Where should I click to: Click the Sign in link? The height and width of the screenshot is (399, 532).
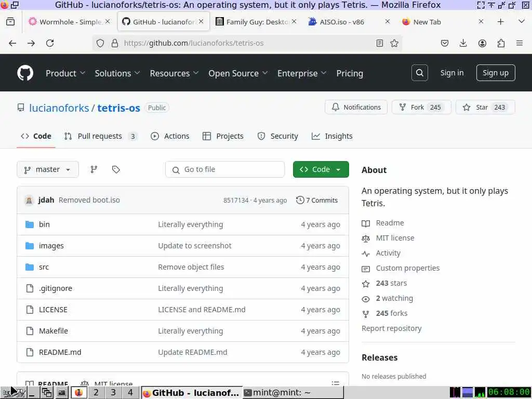pos(451,73)
